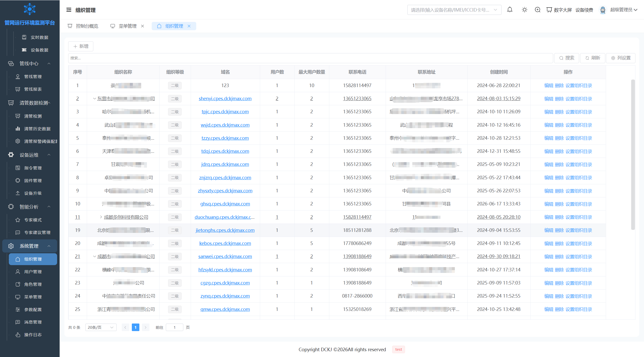Toggle light theme with the sun icon

click(525, 10)
